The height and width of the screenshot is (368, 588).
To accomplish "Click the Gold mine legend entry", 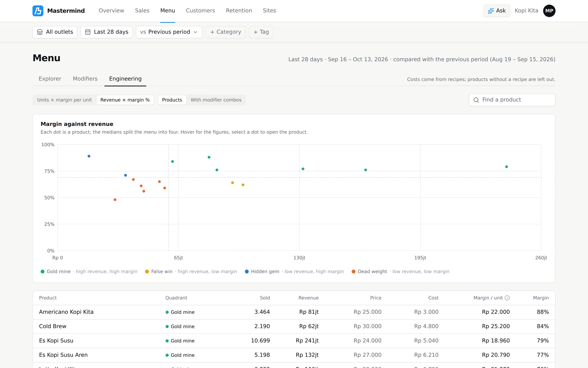I will coord(89,272).
